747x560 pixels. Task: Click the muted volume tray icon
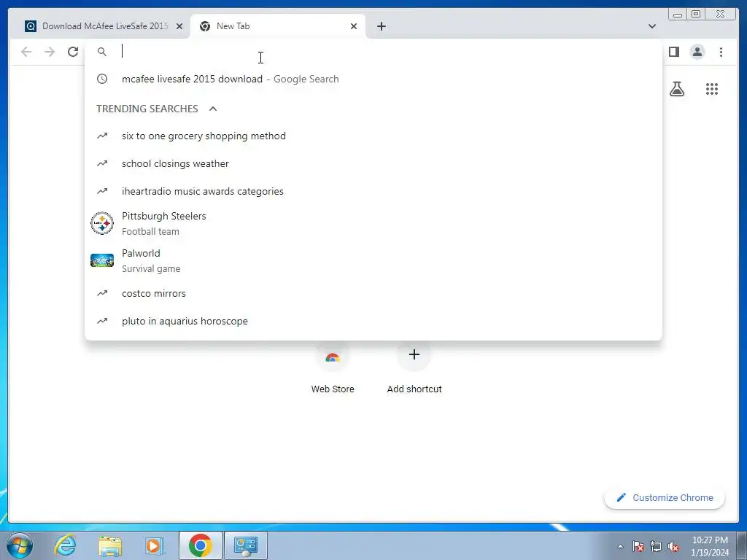tap(673, 546)
